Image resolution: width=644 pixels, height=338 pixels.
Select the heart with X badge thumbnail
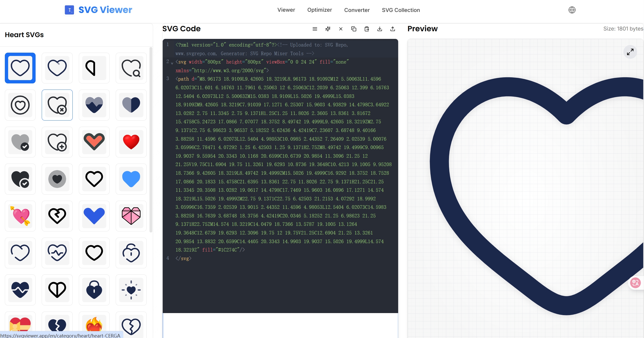57,105
